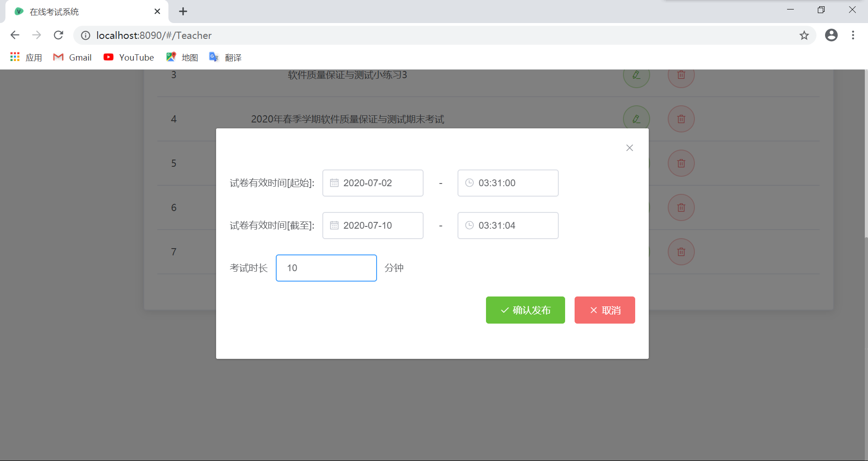Open Chrome three-dot menu
The image size is (868, 461).
[x=853, y=35]
